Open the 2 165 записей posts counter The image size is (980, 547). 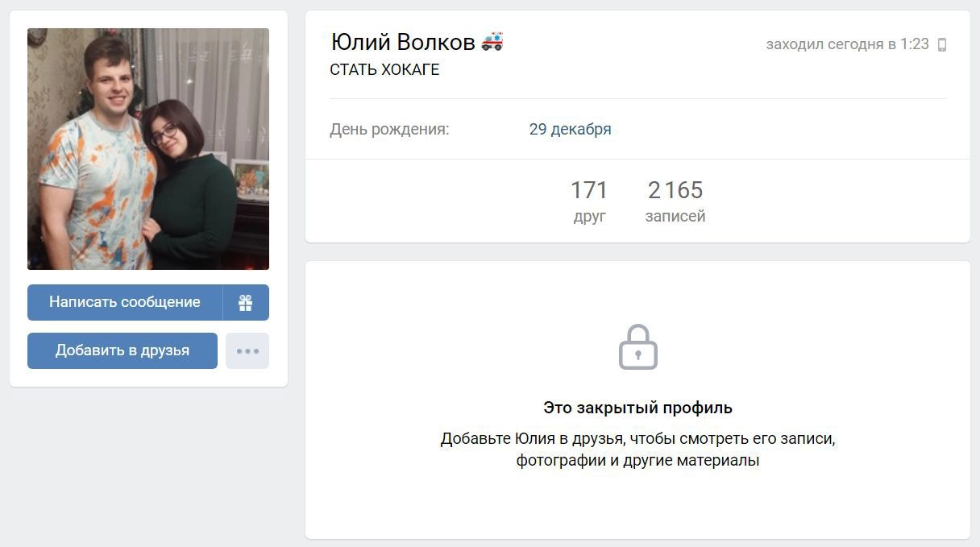(x=675, y=201)
